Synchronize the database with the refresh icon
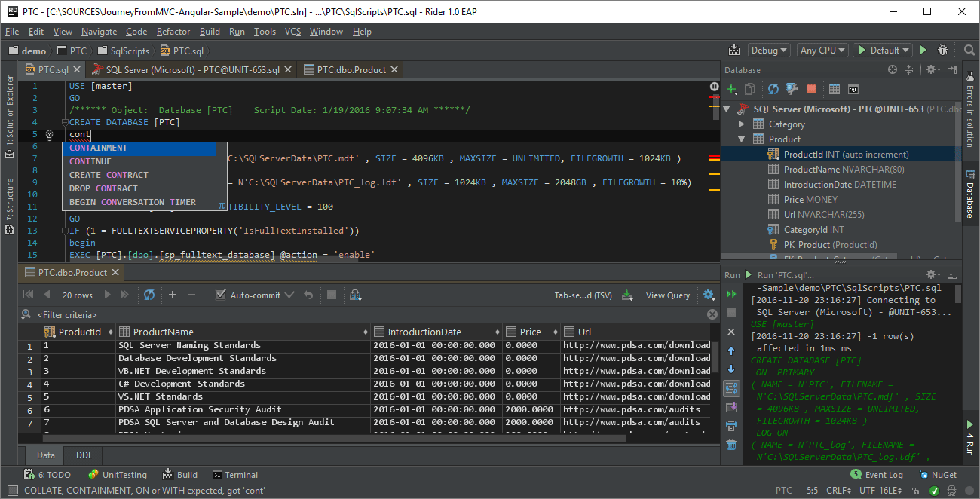 tap(773, 89)
